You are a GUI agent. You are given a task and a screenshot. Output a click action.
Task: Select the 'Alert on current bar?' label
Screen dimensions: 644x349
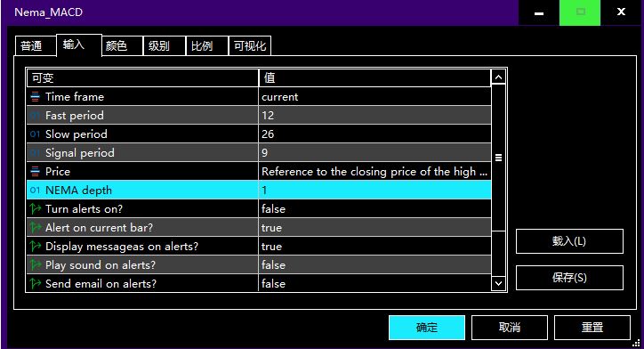pyautogui.click(x=99, y=227)
